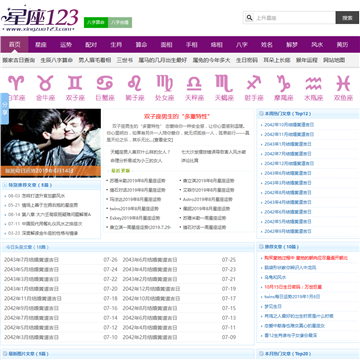The width and height of the screenshot is (360, 360).
Task: Open the Aries (白羊座) zodiac icon
Action: 16,88
